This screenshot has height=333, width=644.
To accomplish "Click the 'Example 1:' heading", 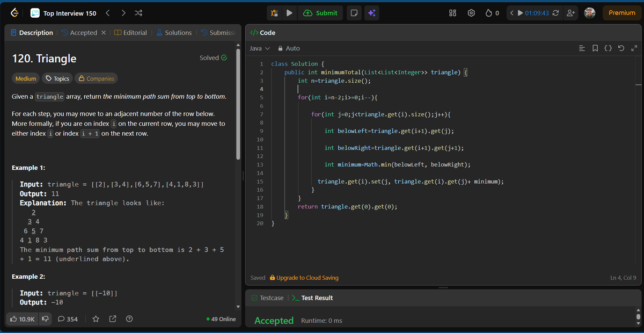I will pyautogui.click(x=28, y=168).
